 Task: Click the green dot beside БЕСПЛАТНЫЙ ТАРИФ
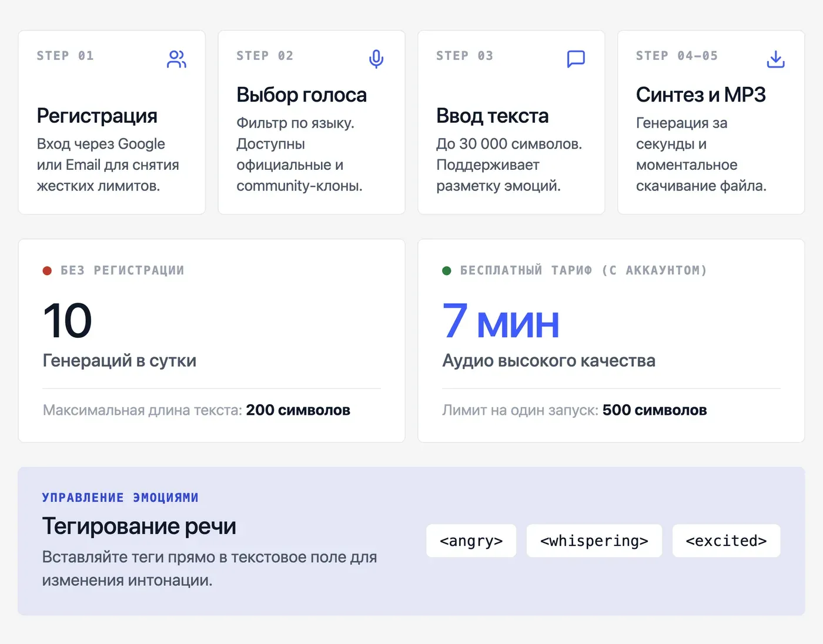click(x=447, y=271)
